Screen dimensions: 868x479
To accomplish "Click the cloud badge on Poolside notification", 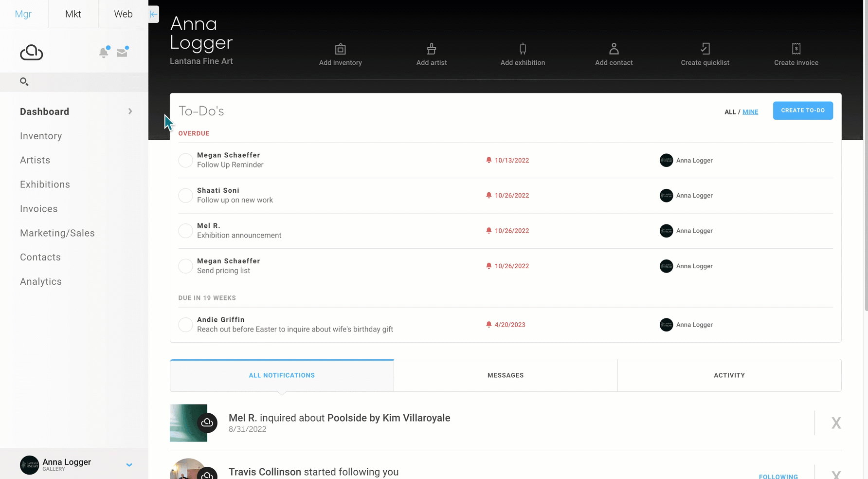I will 207,423.
